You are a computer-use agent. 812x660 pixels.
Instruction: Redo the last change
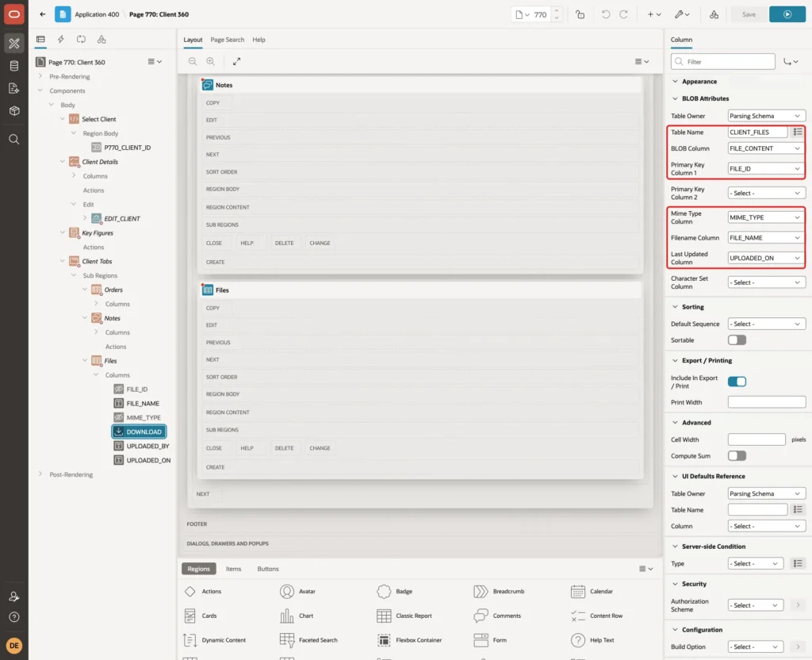[623, 14]
